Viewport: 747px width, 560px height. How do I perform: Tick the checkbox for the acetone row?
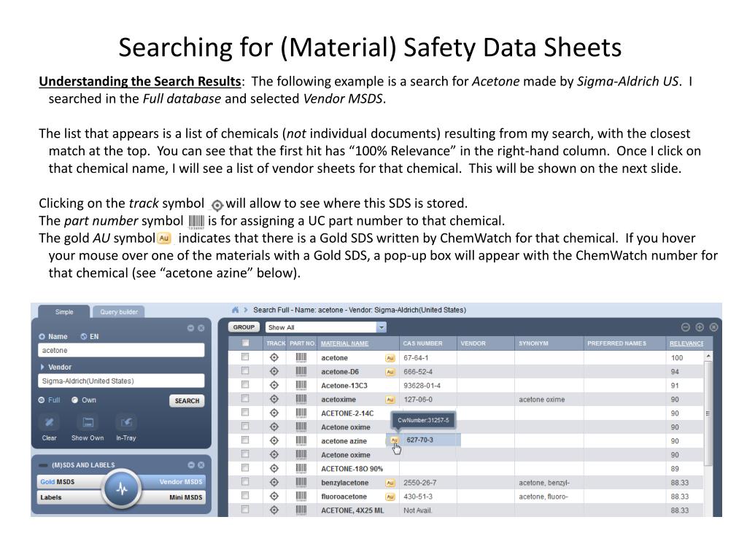point(245,357)
